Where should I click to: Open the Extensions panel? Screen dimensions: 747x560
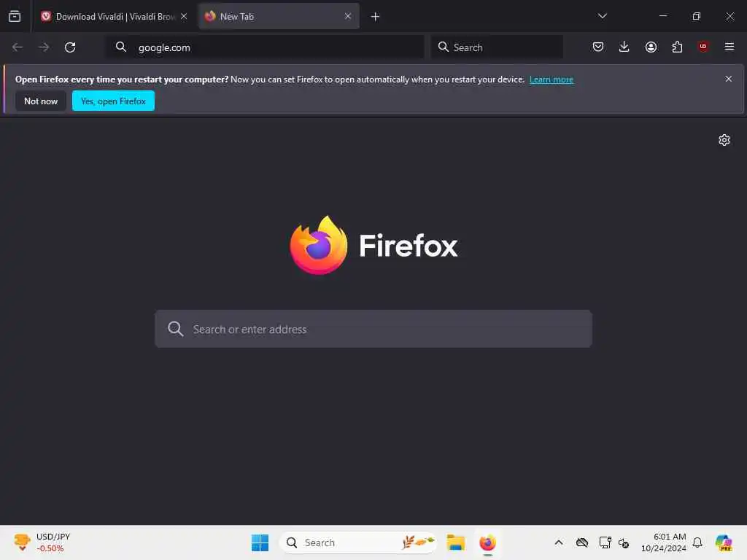point(677,47)
